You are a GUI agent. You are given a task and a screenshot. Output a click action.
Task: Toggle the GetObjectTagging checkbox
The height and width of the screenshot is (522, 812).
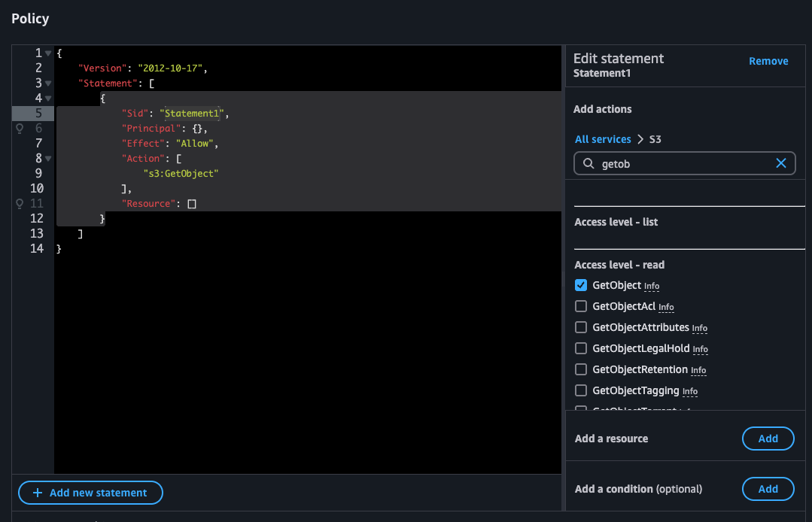581,390
